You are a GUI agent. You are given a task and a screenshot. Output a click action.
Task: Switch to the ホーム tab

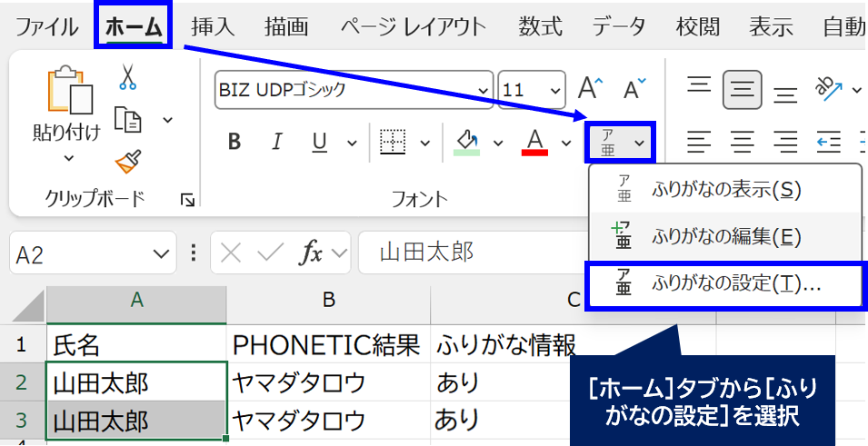134,27
